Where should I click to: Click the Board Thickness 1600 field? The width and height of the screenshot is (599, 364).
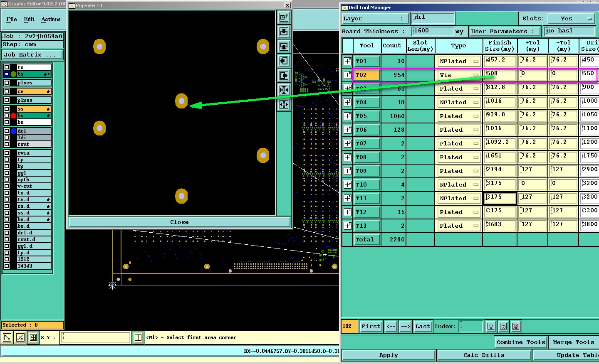pos(433,31)
